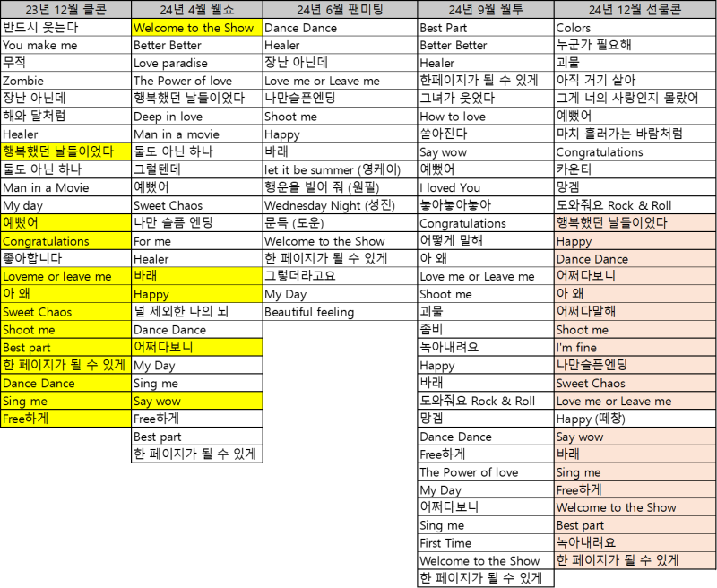The image size is (717, 588).
Task: Click the 'I loved You' cell
Action: pos(486,187)
